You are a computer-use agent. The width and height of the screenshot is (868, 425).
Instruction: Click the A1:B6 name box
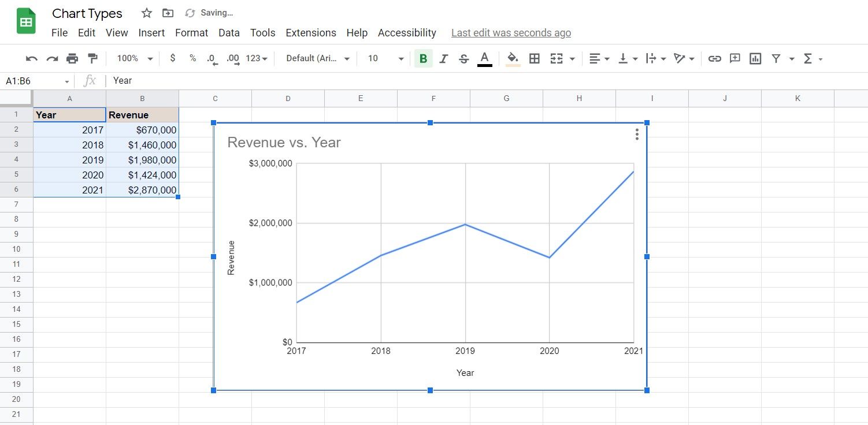[35, 81]
